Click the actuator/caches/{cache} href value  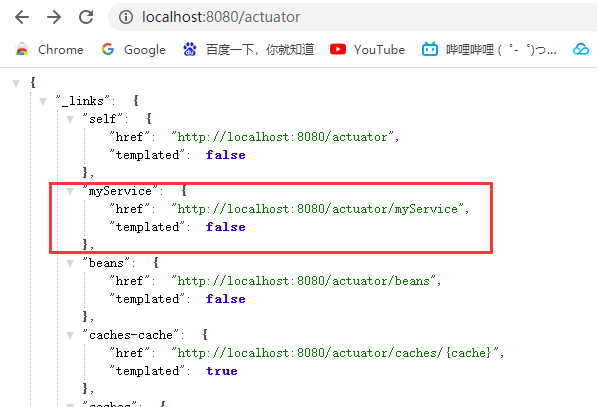click(335, 353)
